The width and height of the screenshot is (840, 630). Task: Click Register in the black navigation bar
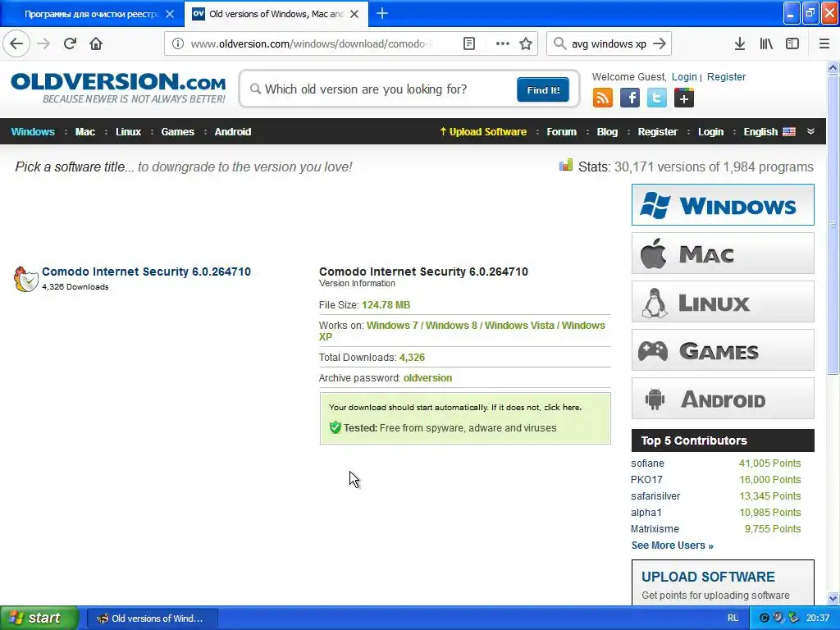pos(658,132)
